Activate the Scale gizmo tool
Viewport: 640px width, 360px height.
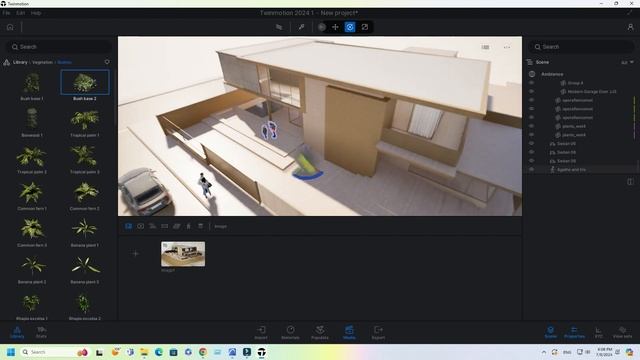364,27
